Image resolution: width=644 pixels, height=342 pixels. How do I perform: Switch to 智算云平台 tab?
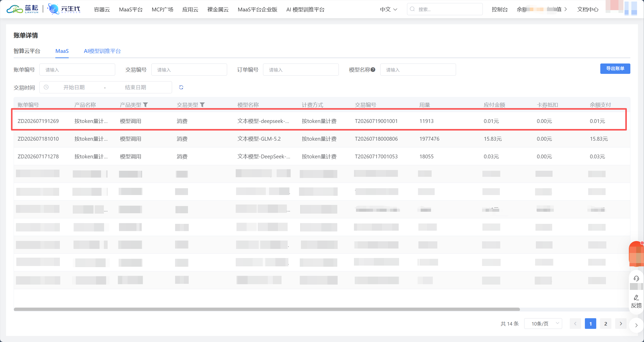click(27, 51)
